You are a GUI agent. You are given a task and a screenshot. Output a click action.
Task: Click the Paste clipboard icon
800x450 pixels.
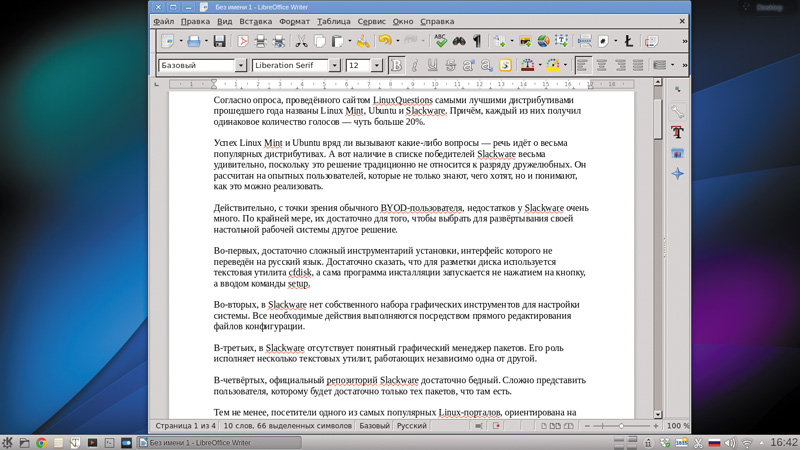[x=337, y=41]
